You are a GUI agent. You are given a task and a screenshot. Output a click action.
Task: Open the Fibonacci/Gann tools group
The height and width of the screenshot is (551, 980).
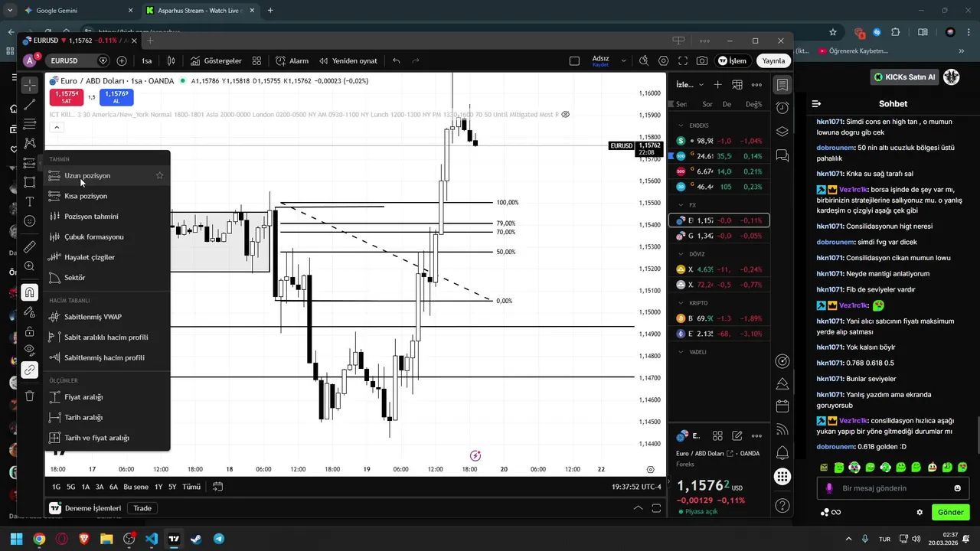pyautogui.click(x=29, y=124)
